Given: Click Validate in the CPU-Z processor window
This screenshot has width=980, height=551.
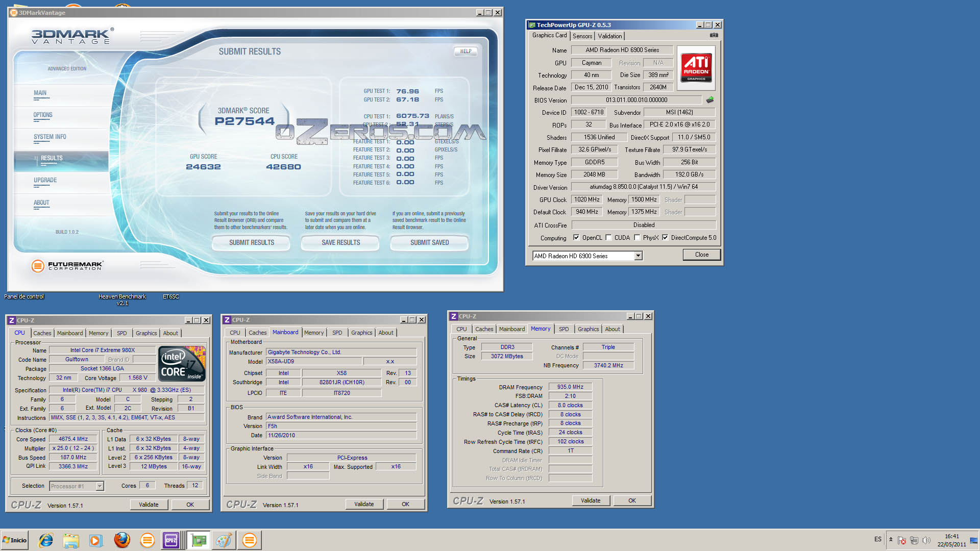Looking at the screenshot, I should (149, 505).
